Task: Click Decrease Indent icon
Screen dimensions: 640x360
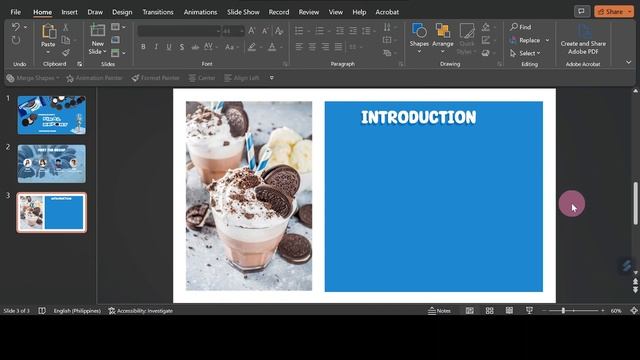Action: [x=340, y=31]
